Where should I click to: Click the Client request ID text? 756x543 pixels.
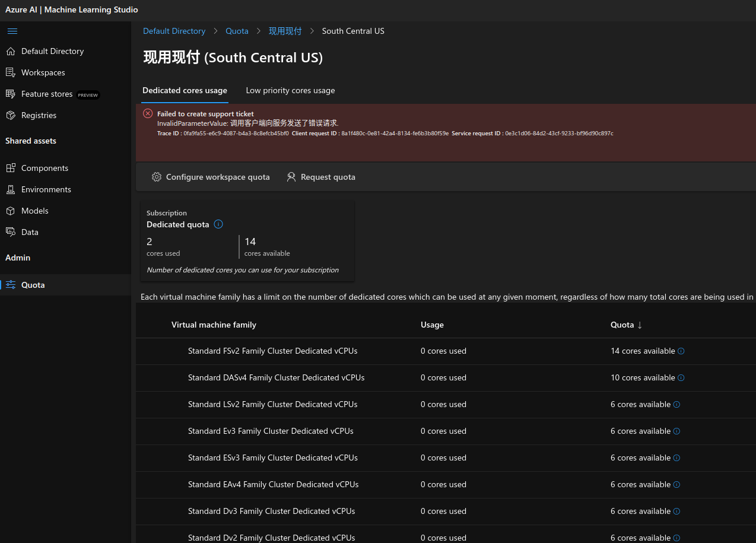(370, 134)
